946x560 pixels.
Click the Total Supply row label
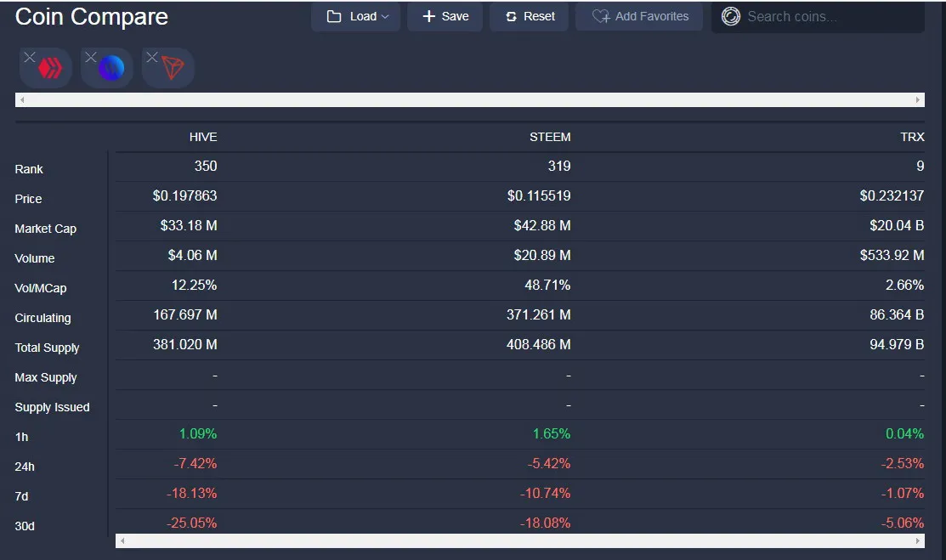pyautogui.click(x=47, y=348)
